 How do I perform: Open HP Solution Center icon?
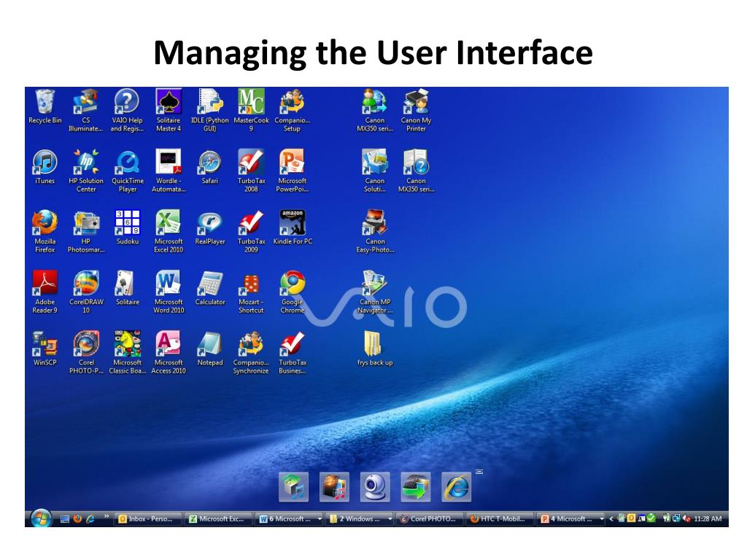86,171
